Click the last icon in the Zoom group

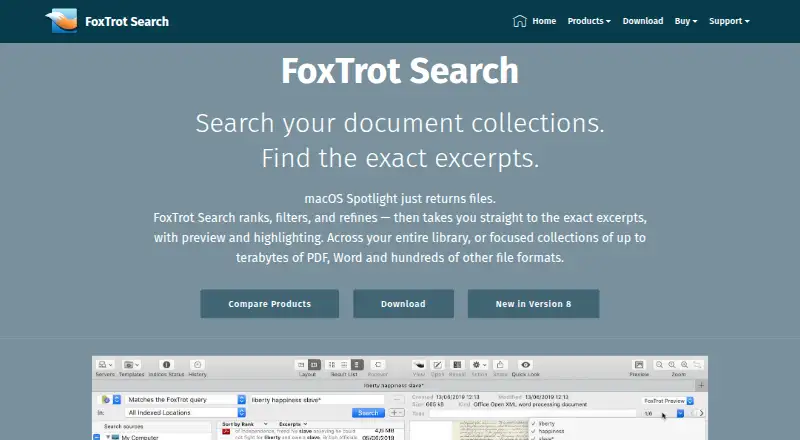pos(697,364)
